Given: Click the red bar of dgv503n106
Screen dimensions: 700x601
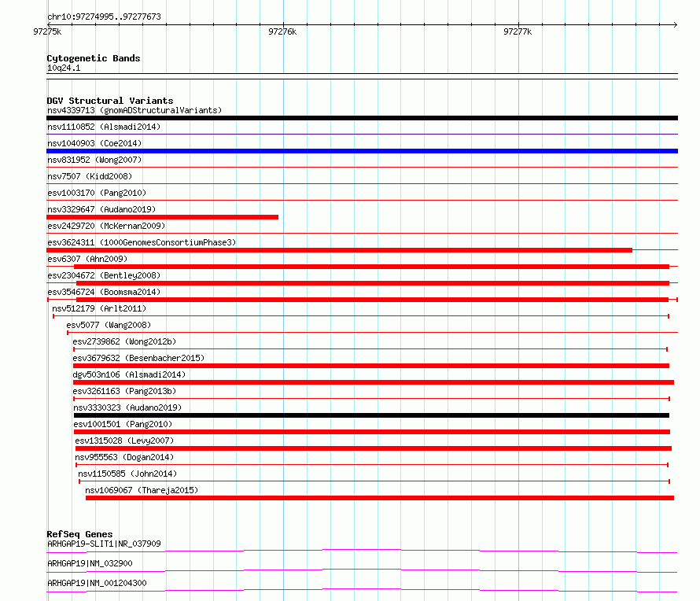Looking at the screenshot, I should click(374, 382).
